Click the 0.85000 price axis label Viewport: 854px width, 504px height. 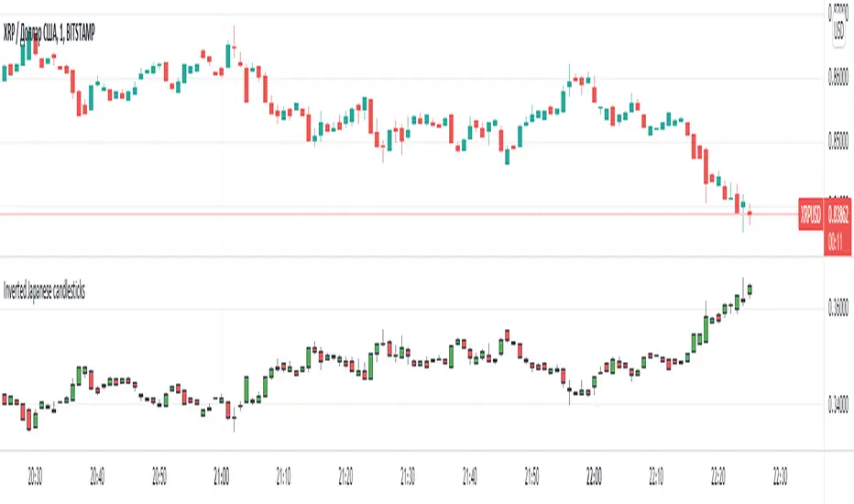pos(838,143)
